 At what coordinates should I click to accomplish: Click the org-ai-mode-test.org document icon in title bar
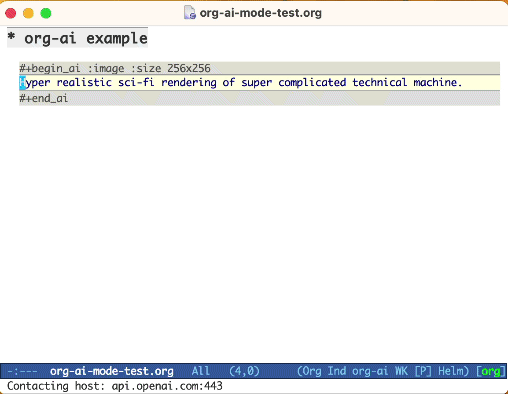[x=190, y=13]
